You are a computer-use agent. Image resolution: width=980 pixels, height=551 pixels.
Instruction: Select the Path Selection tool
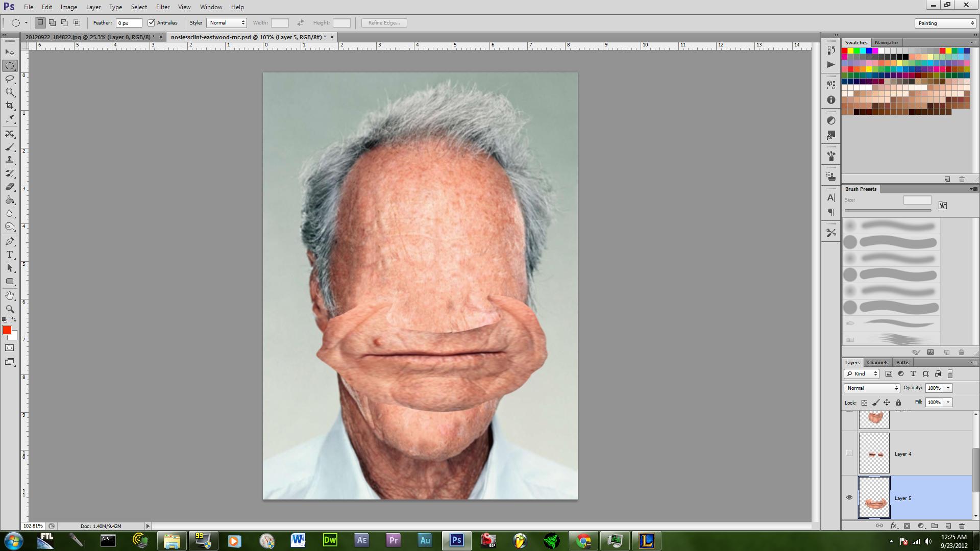coord(10,268)
